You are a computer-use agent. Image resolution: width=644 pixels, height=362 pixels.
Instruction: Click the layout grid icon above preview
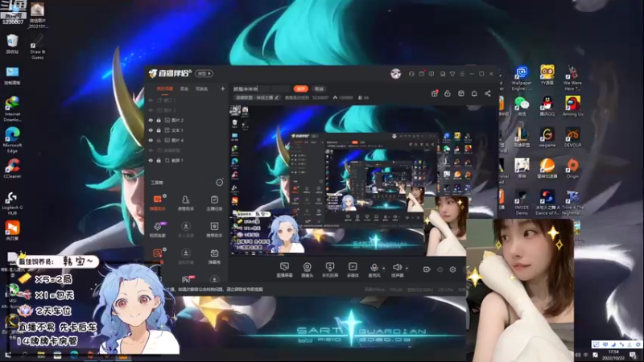click(x=460, y=93)
